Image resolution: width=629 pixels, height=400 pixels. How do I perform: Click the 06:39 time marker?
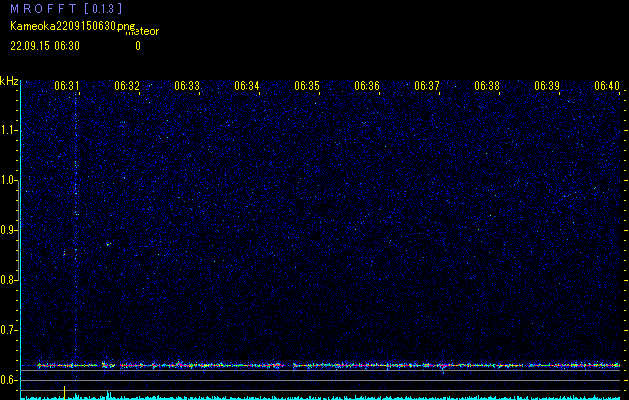pyautogui.click(x=547, y=86)
